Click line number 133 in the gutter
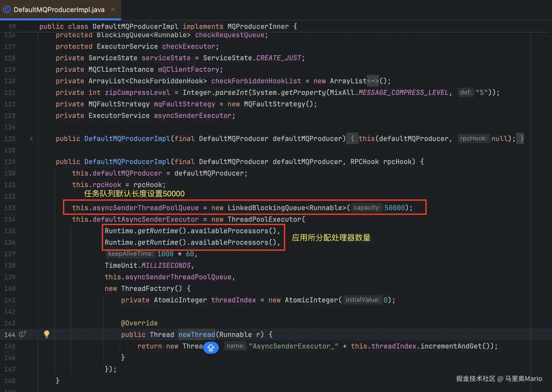This screenshot has width=552, height=392. click(x=10, y=208)
